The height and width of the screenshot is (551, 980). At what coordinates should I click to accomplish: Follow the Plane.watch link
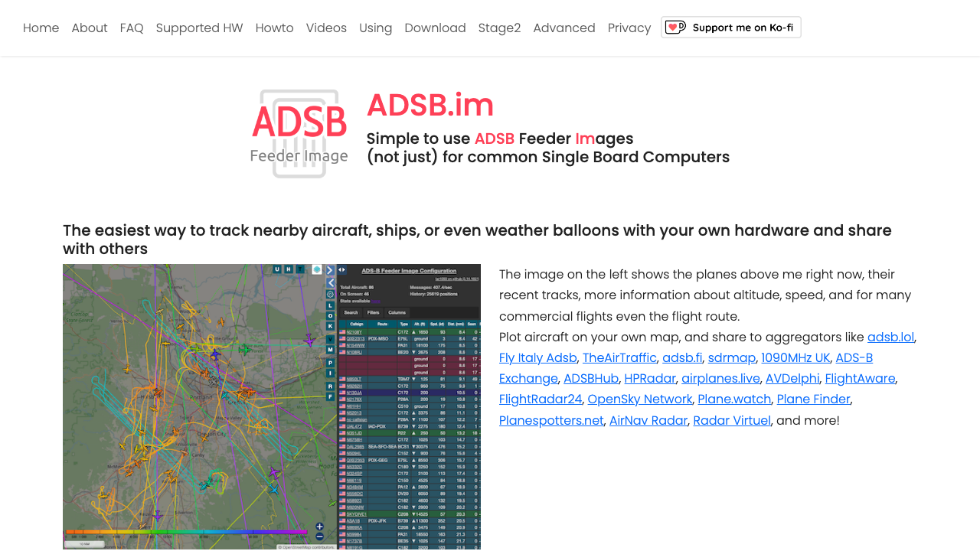[734, 399]
